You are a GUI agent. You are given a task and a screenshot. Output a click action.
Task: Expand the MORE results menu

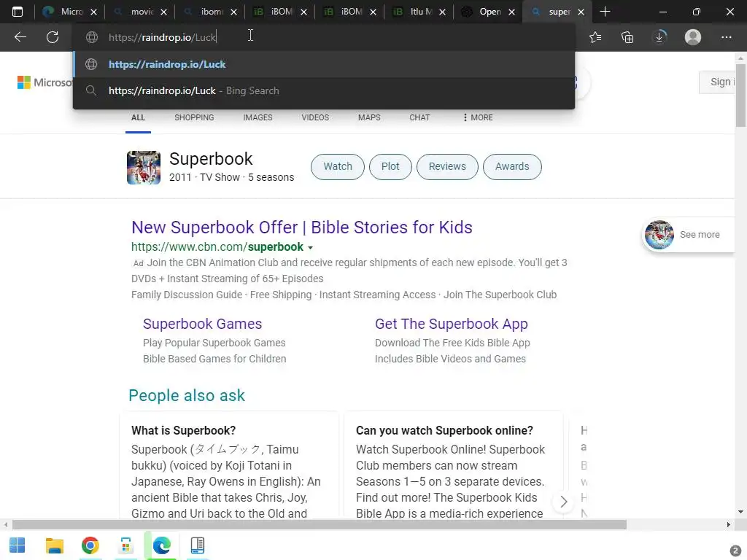click(x=478, y=117)
